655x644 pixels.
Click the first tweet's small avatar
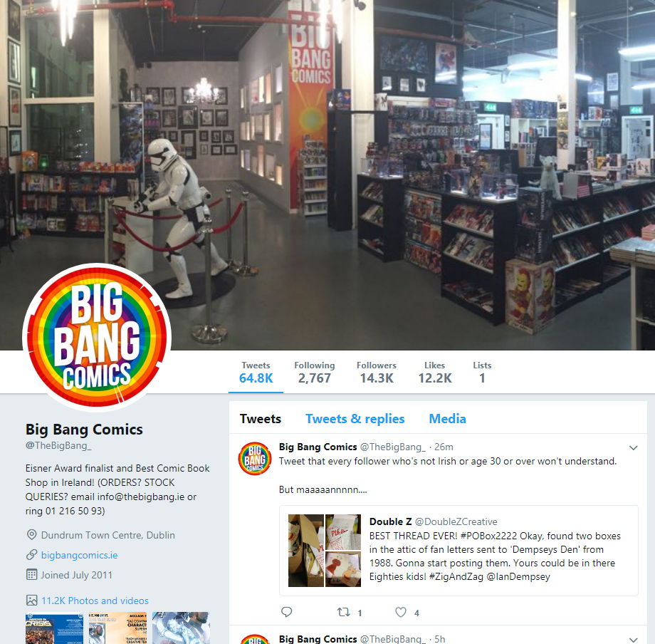pos(255,459)
